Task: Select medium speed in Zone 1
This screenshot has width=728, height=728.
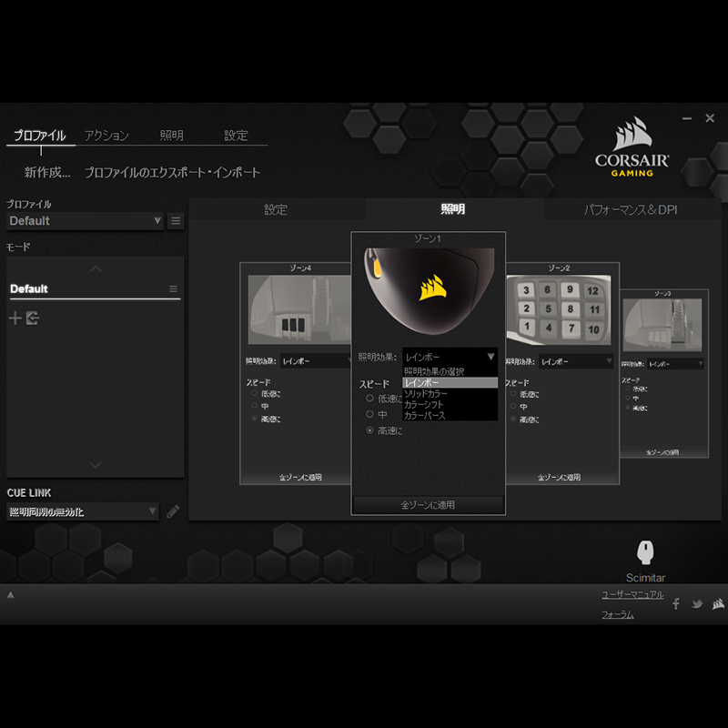Action: (369, 414)
